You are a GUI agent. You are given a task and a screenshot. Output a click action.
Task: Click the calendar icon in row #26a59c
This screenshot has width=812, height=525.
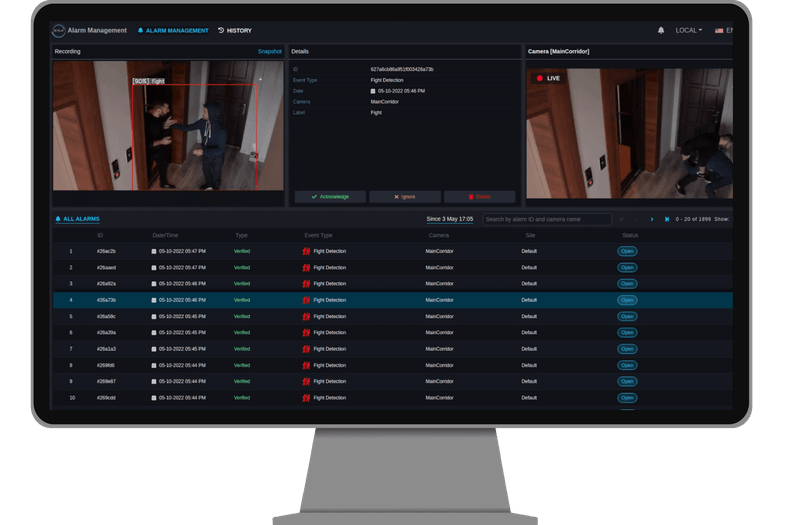[x=154, y=316]
